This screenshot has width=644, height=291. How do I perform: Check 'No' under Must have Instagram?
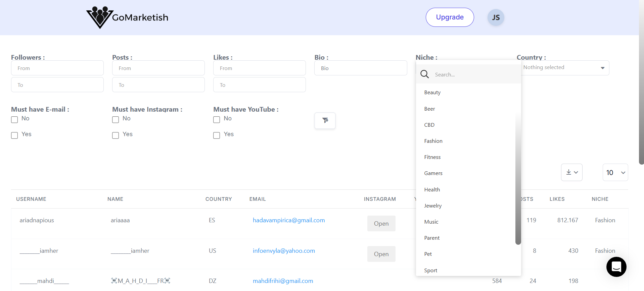116,120
